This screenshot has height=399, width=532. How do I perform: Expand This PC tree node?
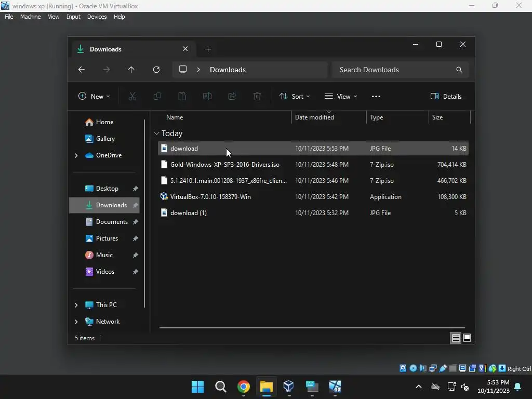pos(76,305)
